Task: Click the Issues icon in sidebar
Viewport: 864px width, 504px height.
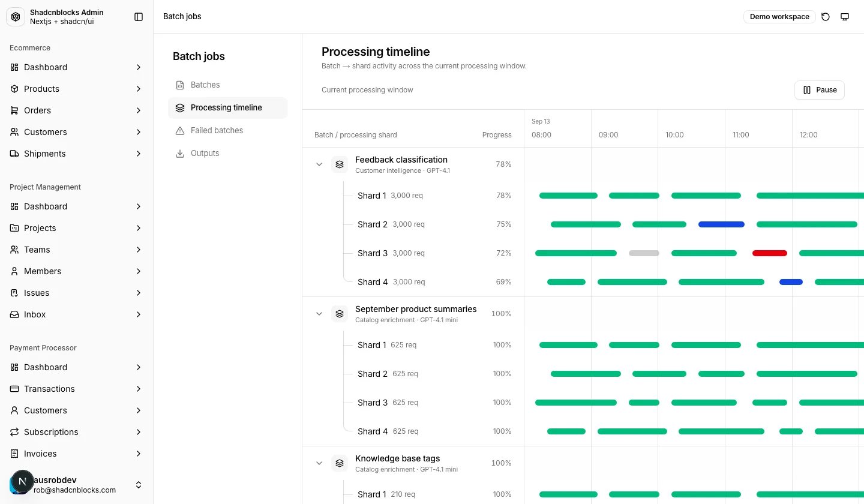Action: [14, 293]
